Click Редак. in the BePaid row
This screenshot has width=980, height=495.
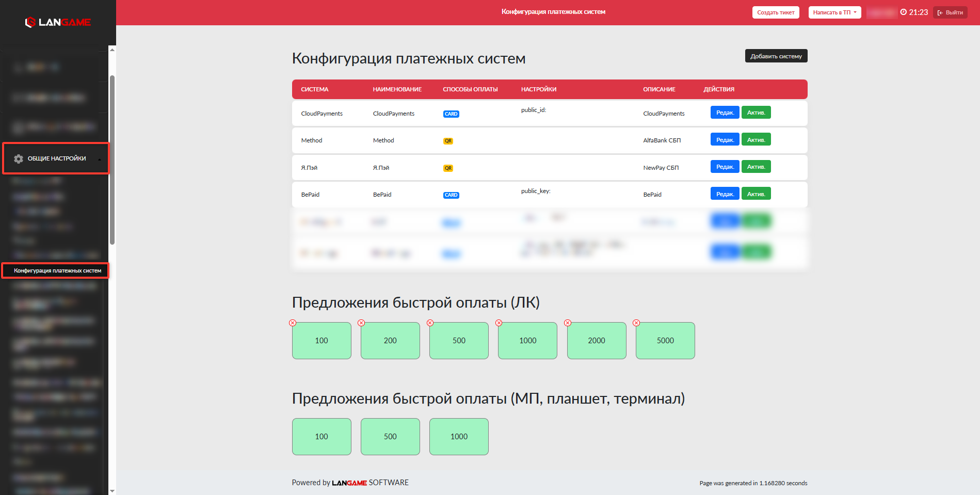725,194
